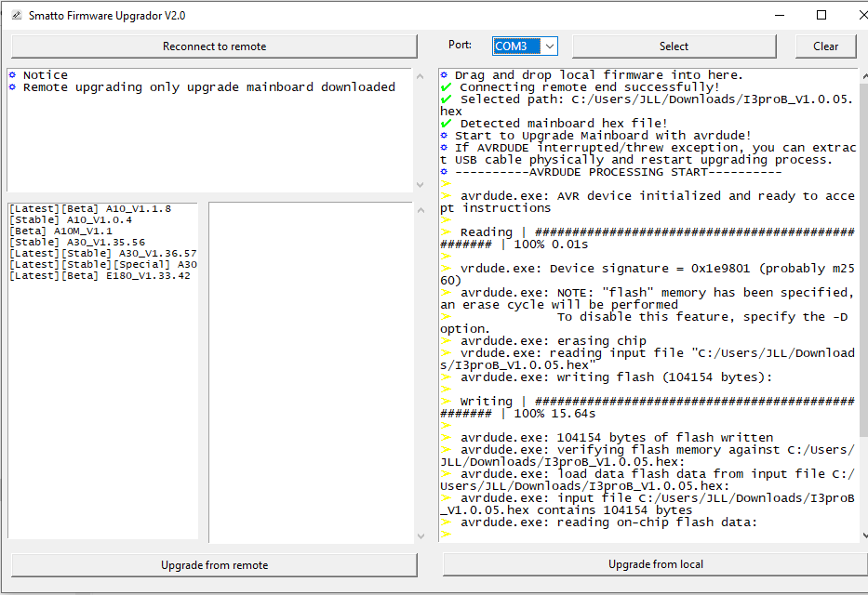
Task: Click Upgrade from local button
Action: 656,564
